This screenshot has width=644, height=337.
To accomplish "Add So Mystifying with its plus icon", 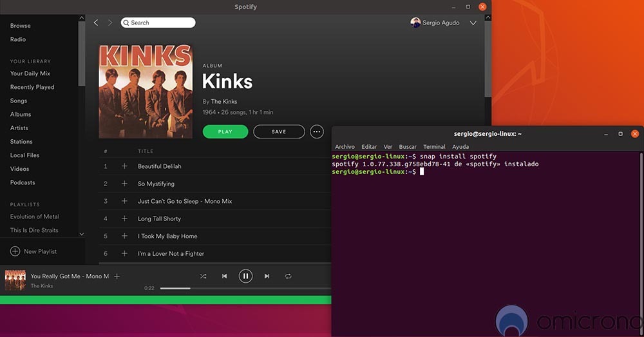I will (x=124, y=183).
